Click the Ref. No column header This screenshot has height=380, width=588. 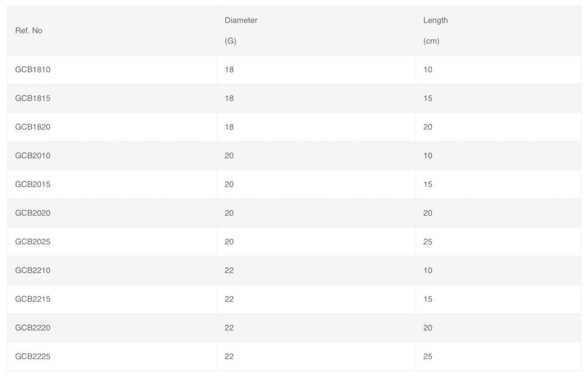point(29,30)
